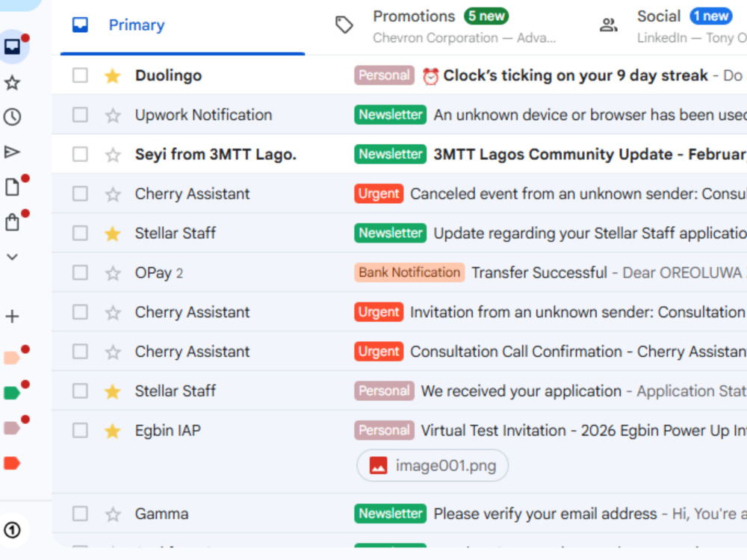Screen dimensions: 747x560
Task: Star the Consultation Call Confirmation email
Action: tap(113, 352)
